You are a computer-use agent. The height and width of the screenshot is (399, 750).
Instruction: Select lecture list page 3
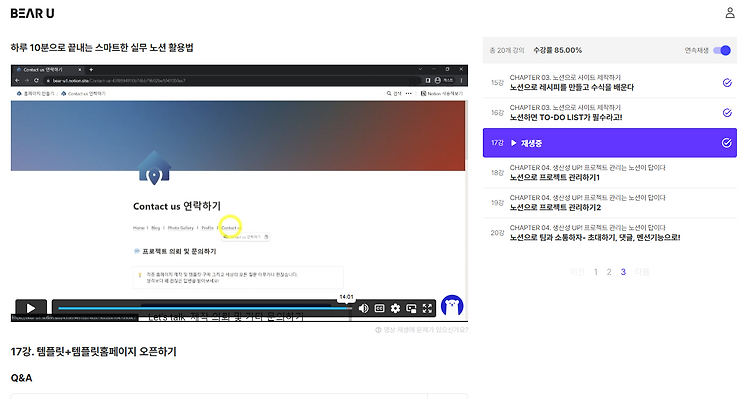pos(623,272)
